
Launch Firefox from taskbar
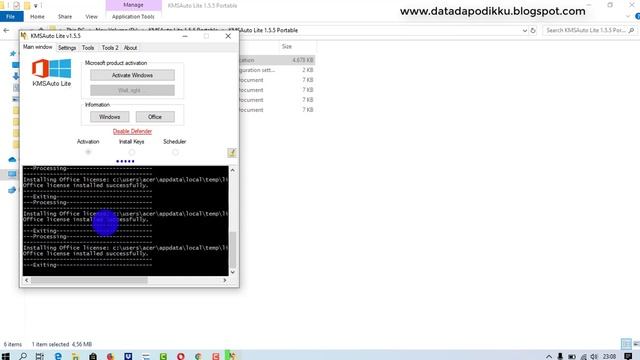[111, 356]
